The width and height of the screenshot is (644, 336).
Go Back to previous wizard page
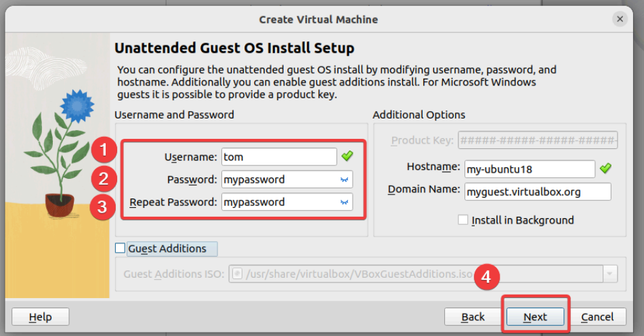tap(473, 317)
